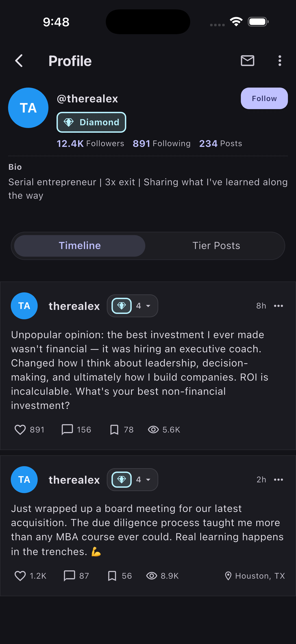Viewport: 296px width, 644px height.
Task: Follow @therealex
Action: pos(264,98)
